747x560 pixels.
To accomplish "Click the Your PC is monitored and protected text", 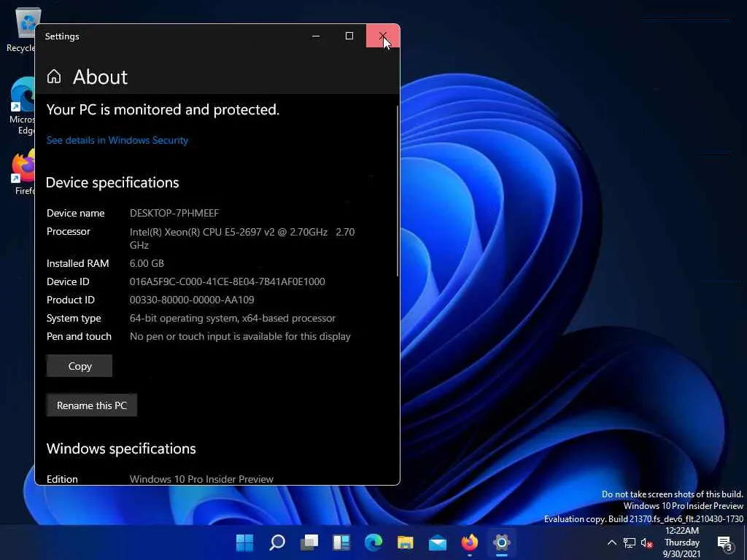I will pyautogui.click(x=163, y=109).
